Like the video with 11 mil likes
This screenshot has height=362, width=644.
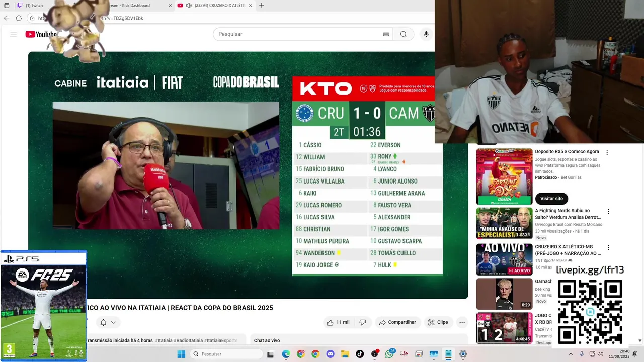point(338,322)
